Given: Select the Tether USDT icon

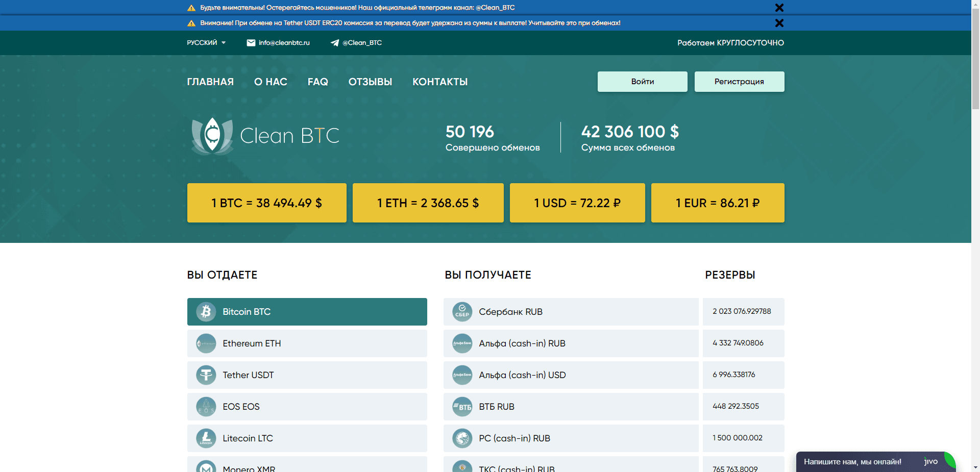Looking at the screenshot, I should [x=206, y=375].
